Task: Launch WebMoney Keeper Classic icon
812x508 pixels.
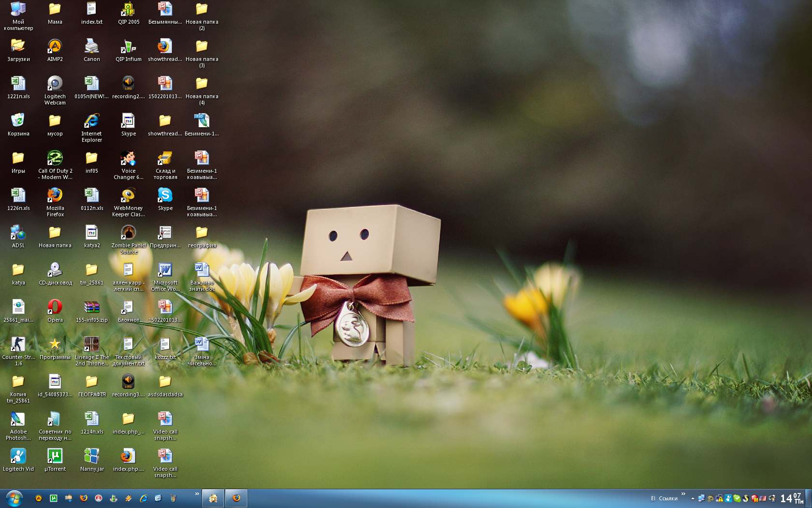Action: (128, 195)
